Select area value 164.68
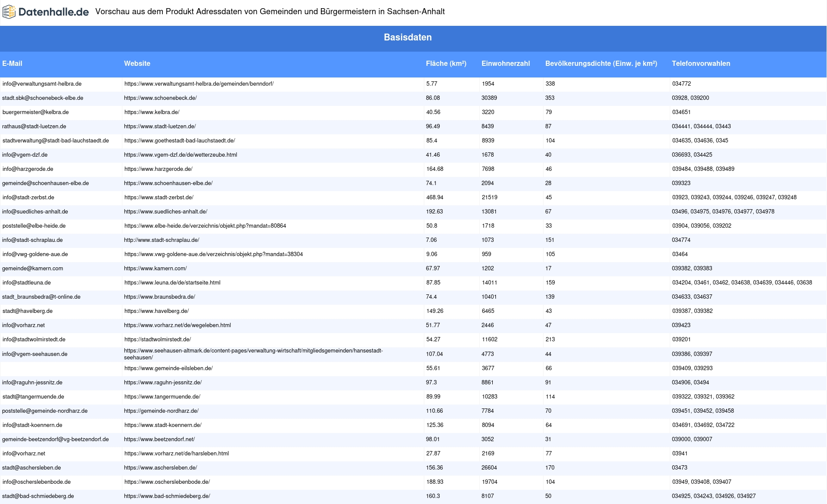Image resolution: width=827 pixels, height=504 pixels. point(435,169)
